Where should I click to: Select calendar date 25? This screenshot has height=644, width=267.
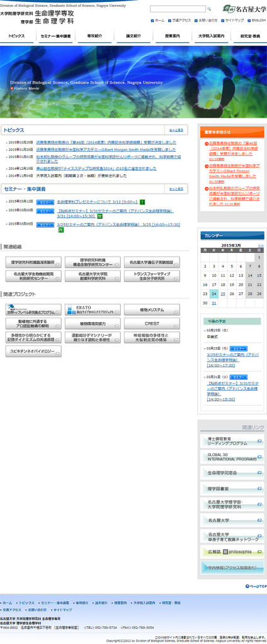[x=222, y=294]
